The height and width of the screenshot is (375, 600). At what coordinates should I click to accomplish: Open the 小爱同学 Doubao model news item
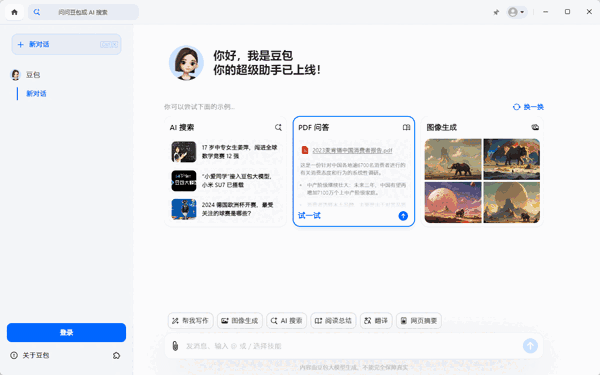pyautogui.click(x=224, y=181)
